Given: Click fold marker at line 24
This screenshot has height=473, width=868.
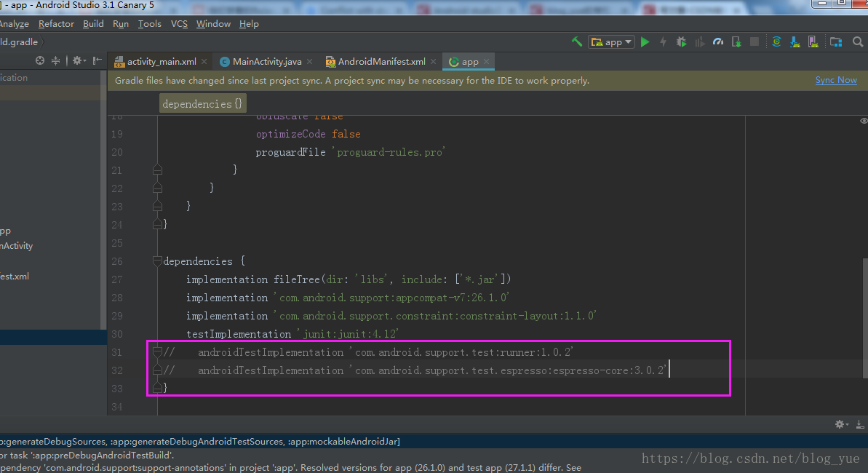Looking at the screenshot, I should pos(157,224).
